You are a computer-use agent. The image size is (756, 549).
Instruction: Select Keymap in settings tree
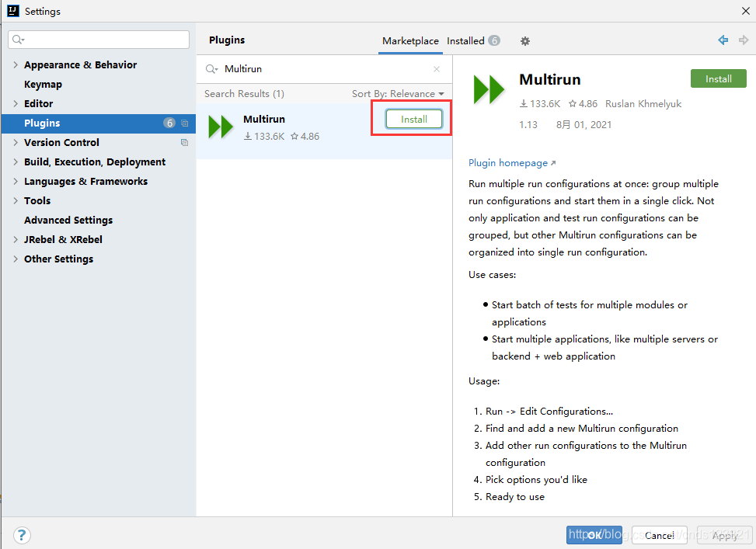coord(43,85)
